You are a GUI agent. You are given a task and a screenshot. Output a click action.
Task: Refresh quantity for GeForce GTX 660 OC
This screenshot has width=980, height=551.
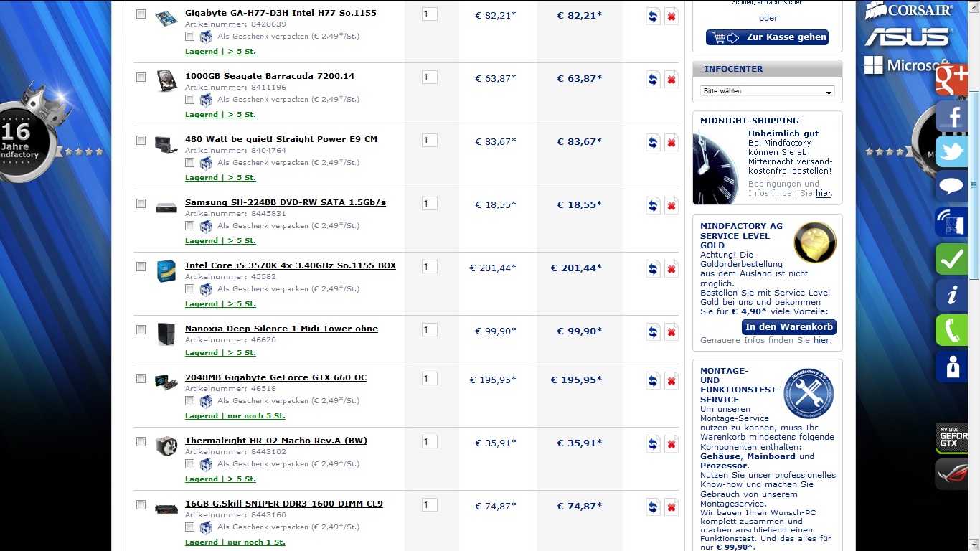click(653, 381)
